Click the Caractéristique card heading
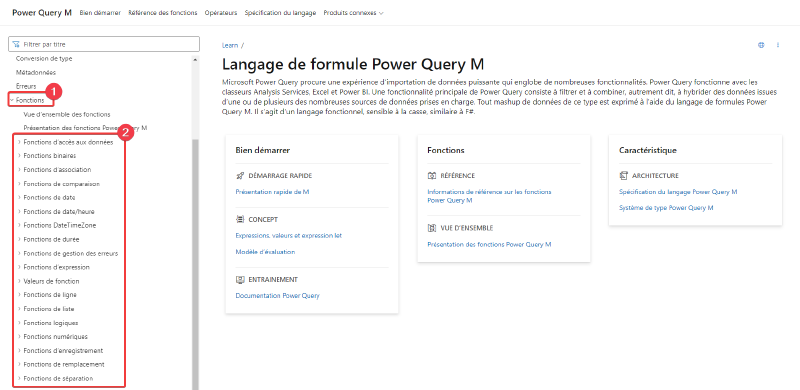This screenshot has width=800, height=390. [x=648, y=151]
